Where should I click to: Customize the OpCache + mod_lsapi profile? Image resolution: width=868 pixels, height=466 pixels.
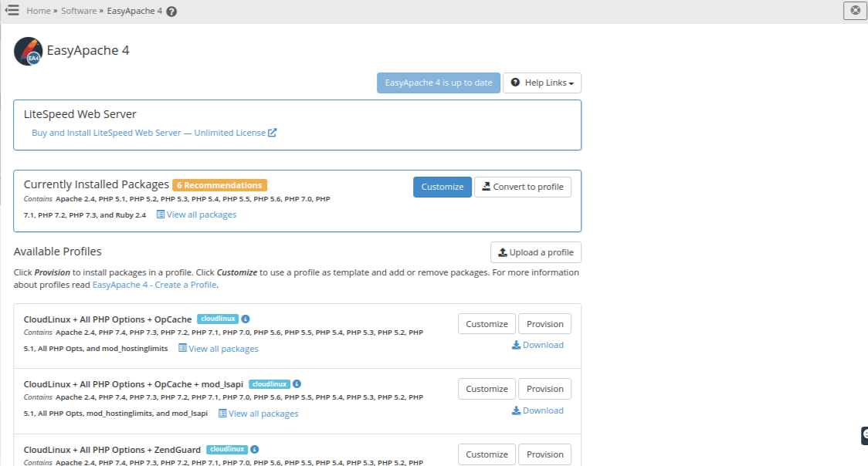487,389
